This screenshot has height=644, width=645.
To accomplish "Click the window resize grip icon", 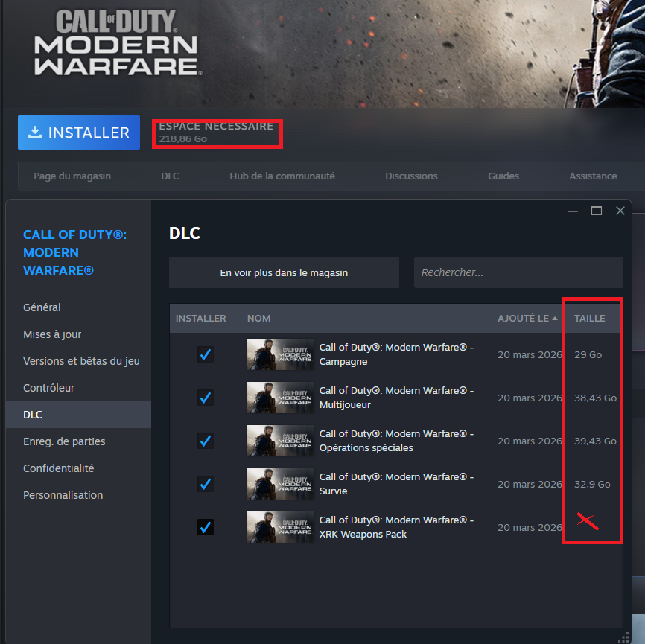I will [624, 637].
